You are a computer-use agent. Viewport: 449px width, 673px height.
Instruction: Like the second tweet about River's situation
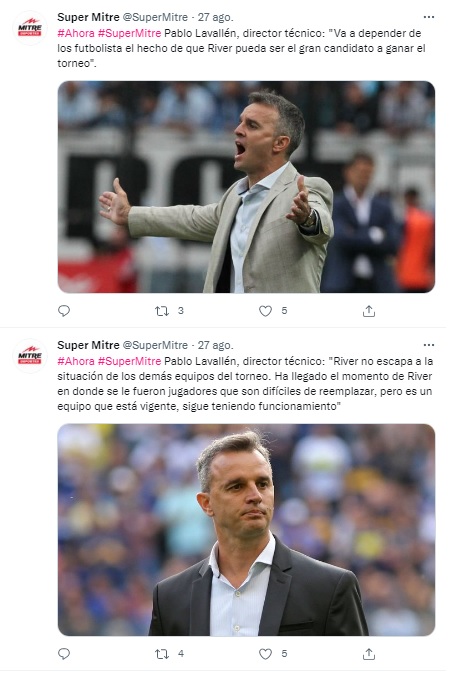pyautogui.click(x=265, y=654)
